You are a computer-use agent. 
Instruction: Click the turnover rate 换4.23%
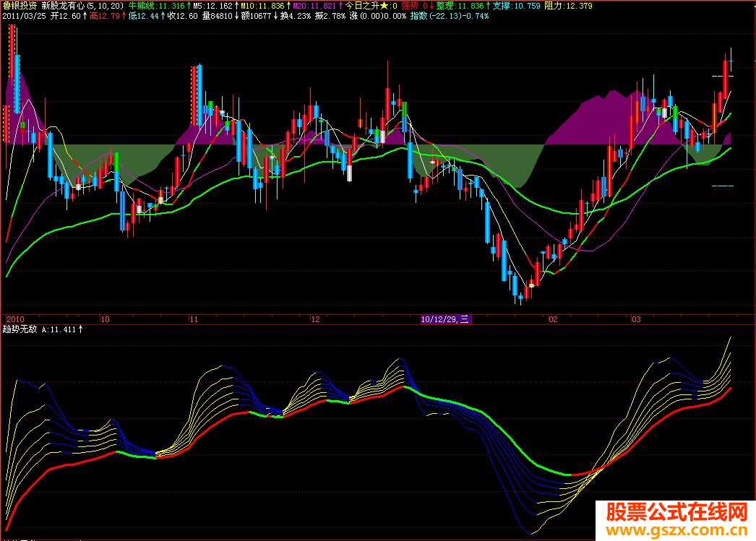296,16
